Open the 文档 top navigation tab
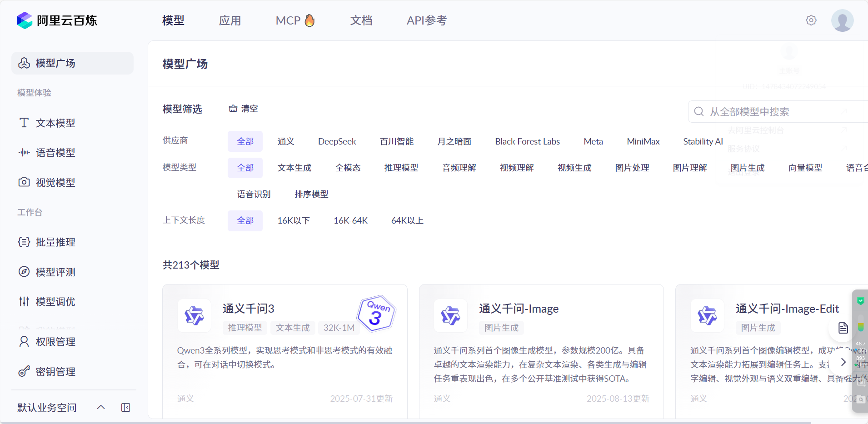Screen dimensions: 868x424 point(361,20)
